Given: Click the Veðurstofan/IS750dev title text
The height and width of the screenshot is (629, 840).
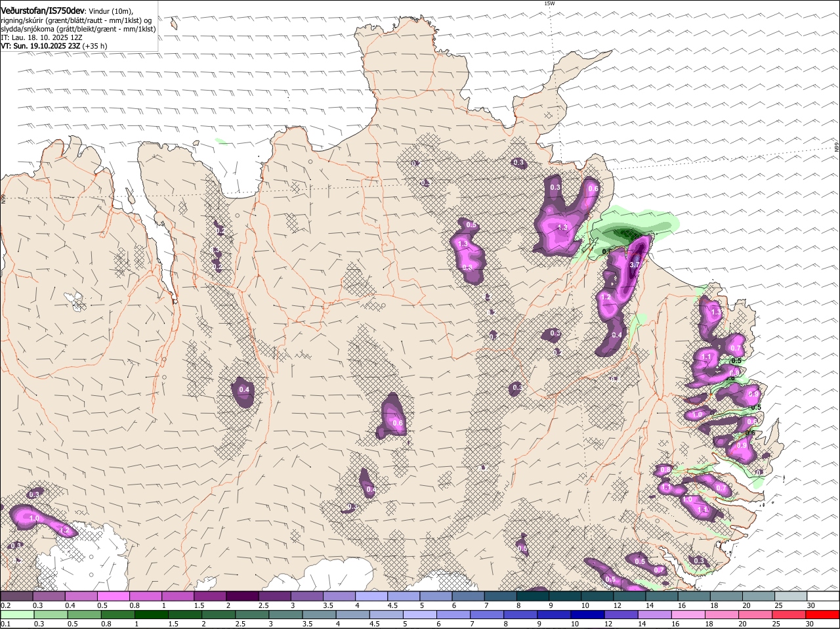Looking at the screenshot, I should [43, 11].
